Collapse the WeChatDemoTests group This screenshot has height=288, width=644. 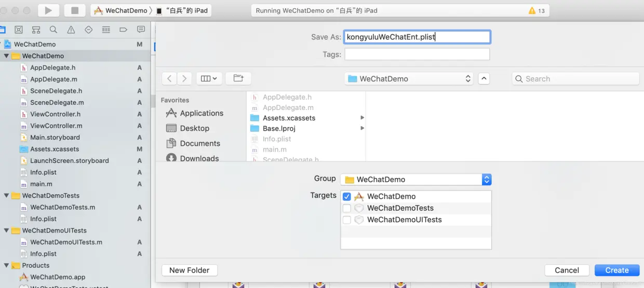[7, 196]
